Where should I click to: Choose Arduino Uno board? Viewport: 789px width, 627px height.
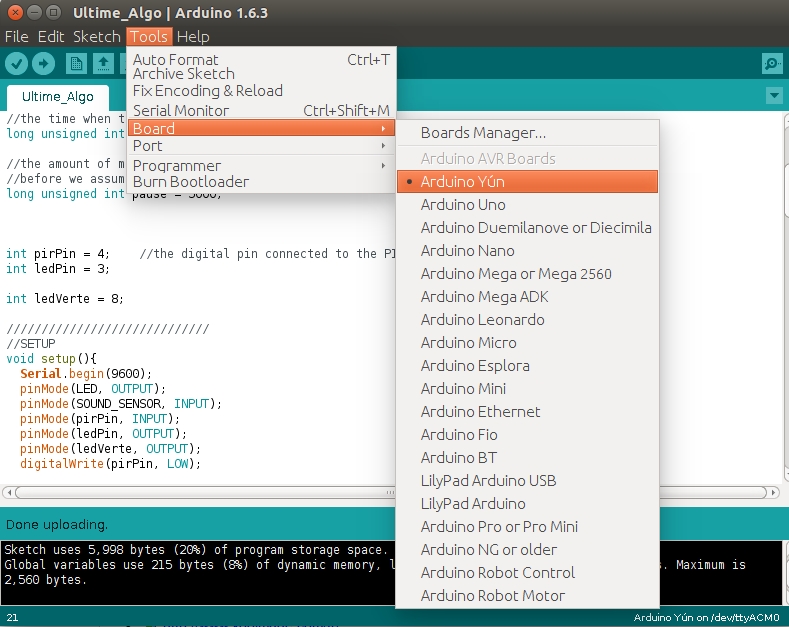[462, 204]
